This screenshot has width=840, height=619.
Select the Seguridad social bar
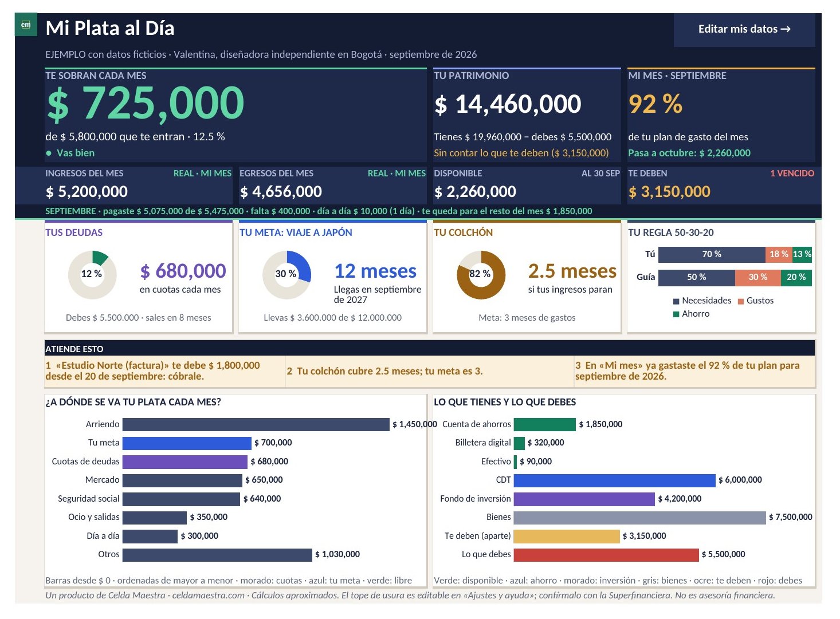pos(181,499)
